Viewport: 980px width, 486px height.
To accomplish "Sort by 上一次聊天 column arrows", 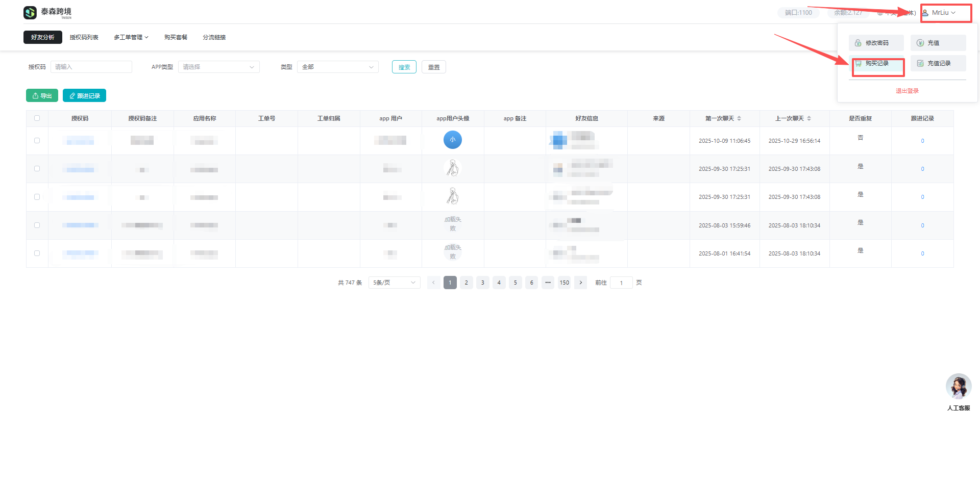I will pyautogui.click(x=809, y=118).
